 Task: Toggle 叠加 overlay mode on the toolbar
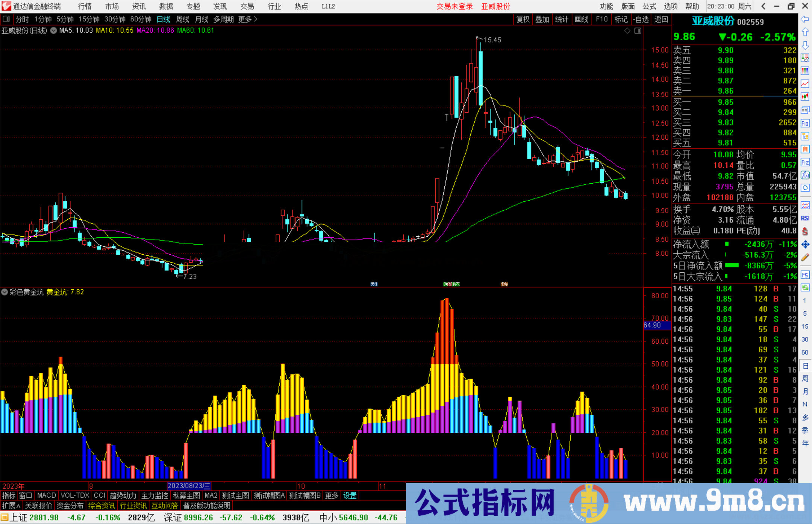point(542,19)
